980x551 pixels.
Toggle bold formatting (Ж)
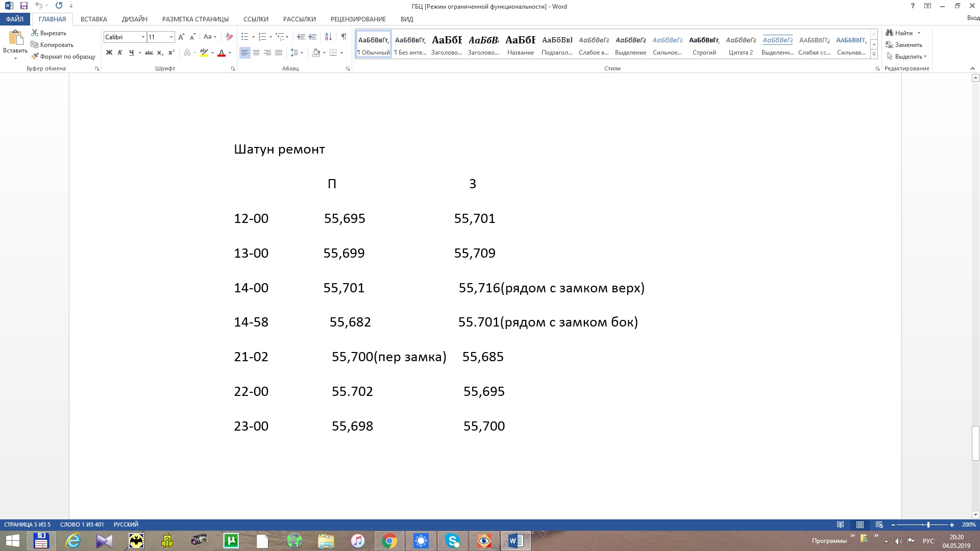(109, 53)
